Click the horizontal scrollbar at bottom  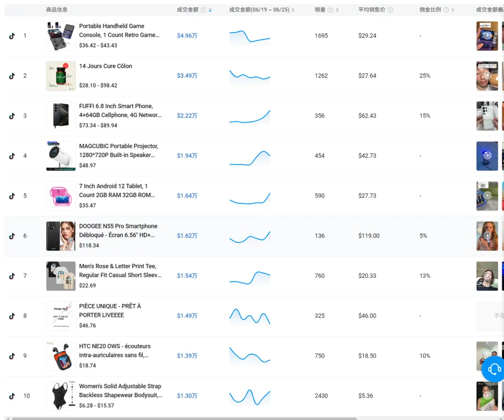(184, 419)
